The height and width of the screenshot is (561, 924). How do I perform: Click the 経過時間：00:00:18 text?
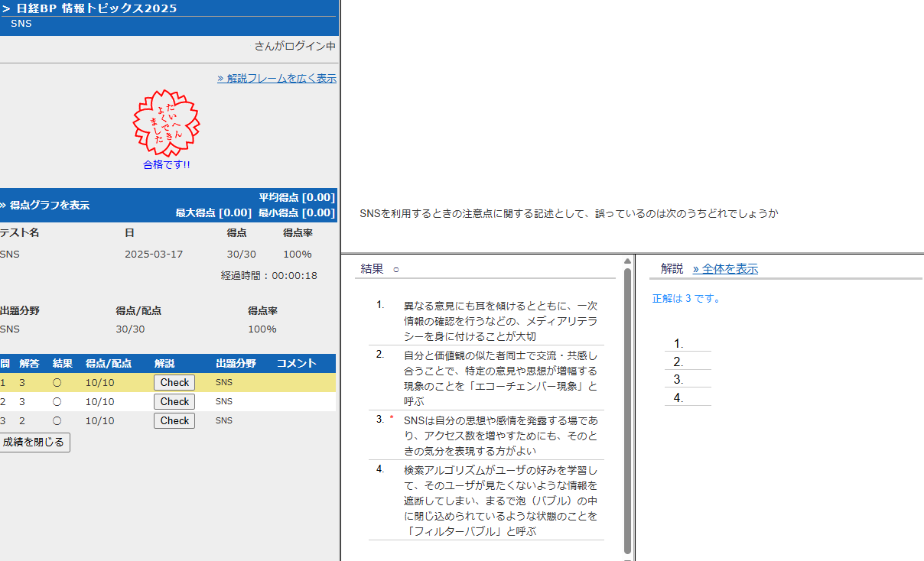coord(269,275)
